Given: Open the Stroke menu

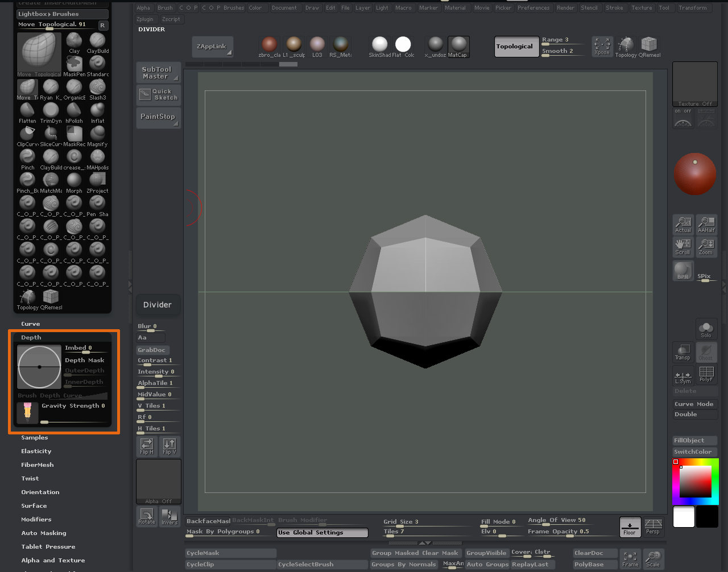Looking at the screenshot, I should coord(614,8).
